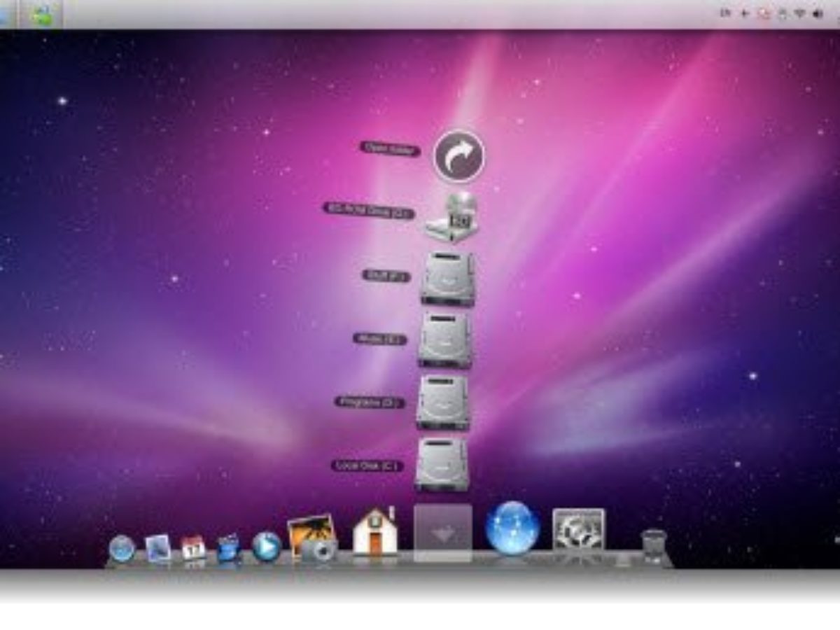Click the EN language indicator in the tray
840x630 pixels.
726,13
